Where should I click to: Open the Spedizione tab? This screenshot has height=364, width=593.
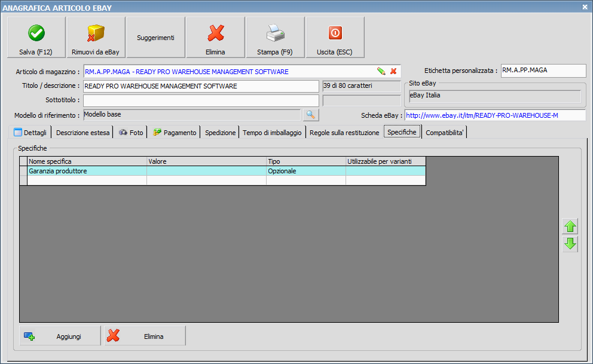220,133
